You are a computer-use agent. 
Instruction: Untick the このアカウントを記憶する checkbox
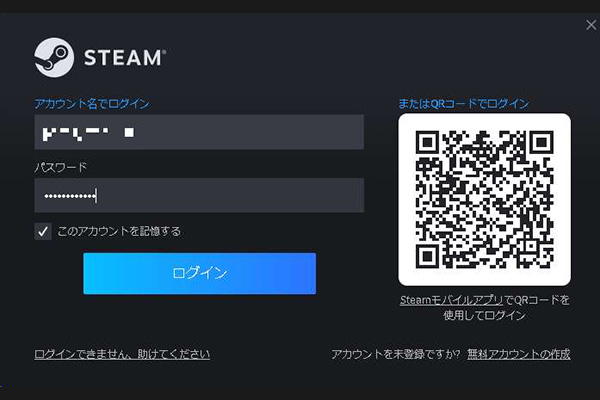tap(43, 231)
